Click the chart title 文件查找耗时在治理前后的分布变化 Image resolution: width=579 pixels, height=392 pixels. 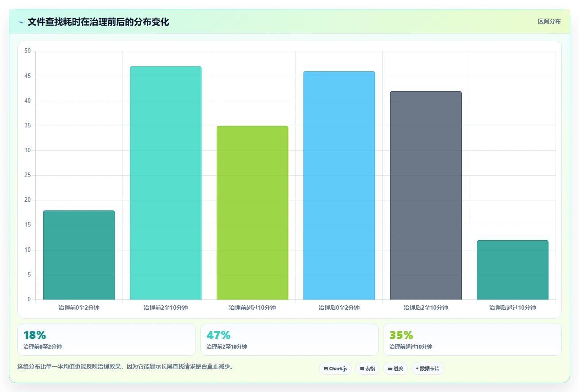point(98,22)
